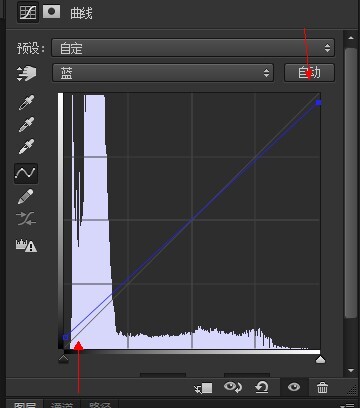The height and width of the screenshot is (408, 360).
Task: Click the 自动 auto button
Action: (x=309, y=73)
